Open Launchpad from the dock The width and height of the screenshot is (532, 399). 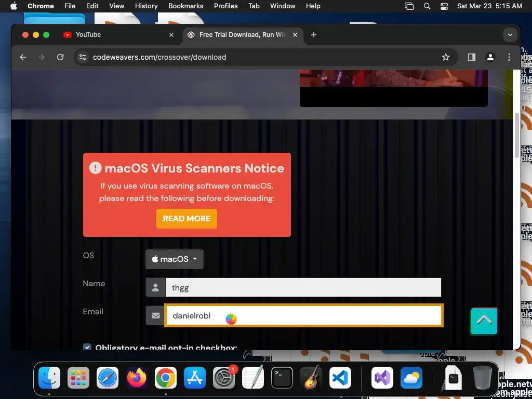click(x=78, y=378)
